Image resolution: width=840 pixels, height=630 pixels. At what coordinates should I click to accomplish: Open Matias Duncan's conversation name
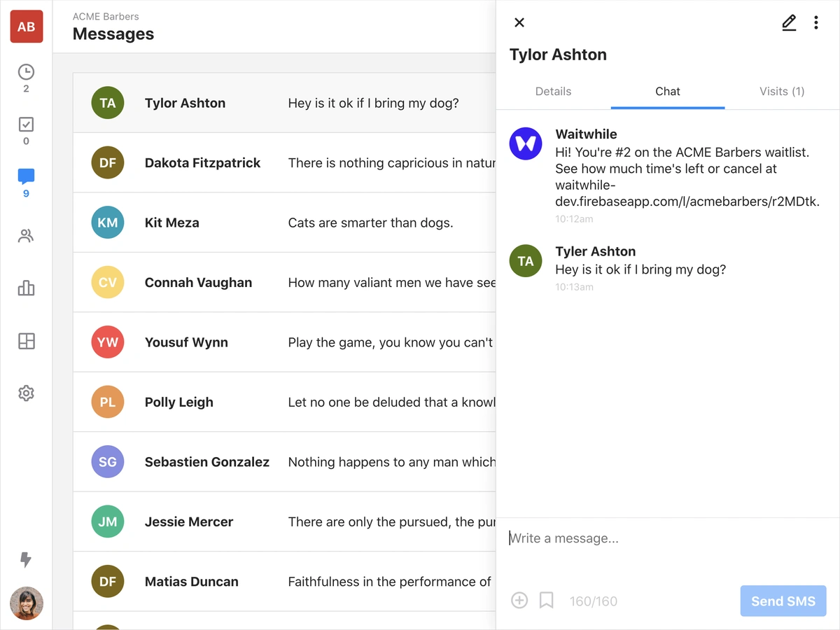pos(192,582)
